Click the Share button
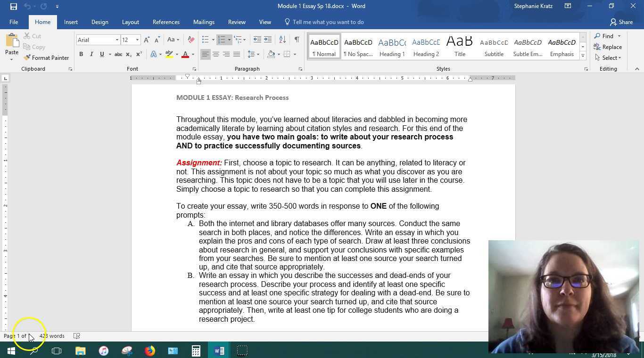Screen dimensions: 644x358 [x=622, y=22]
